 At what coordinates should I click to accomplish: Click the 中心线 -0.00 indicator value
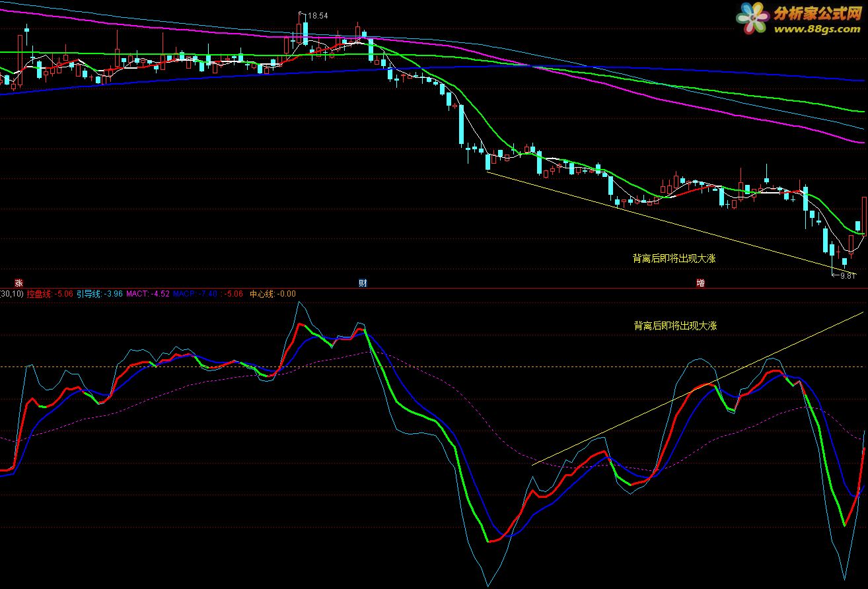[273, 294]
